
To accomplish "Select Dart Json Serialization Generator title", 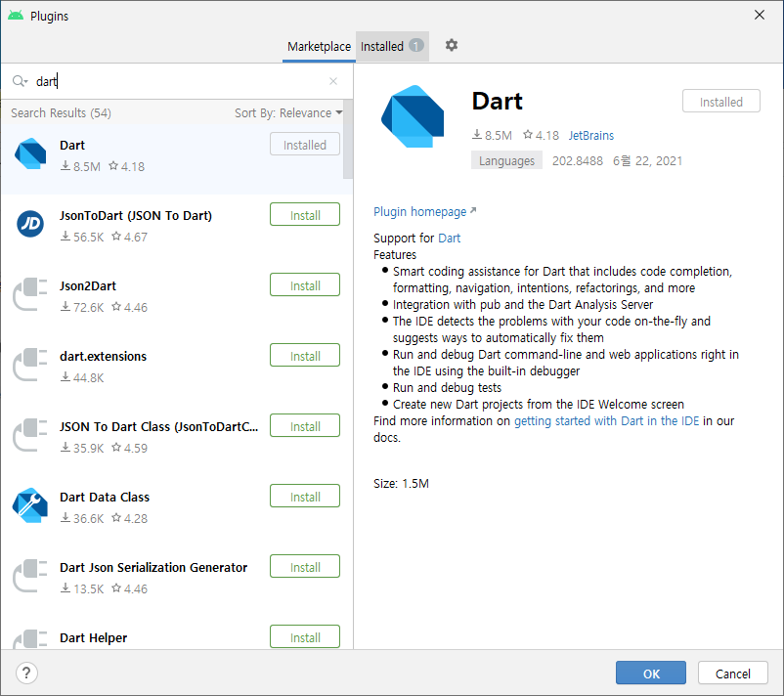I will coord(153,568).
